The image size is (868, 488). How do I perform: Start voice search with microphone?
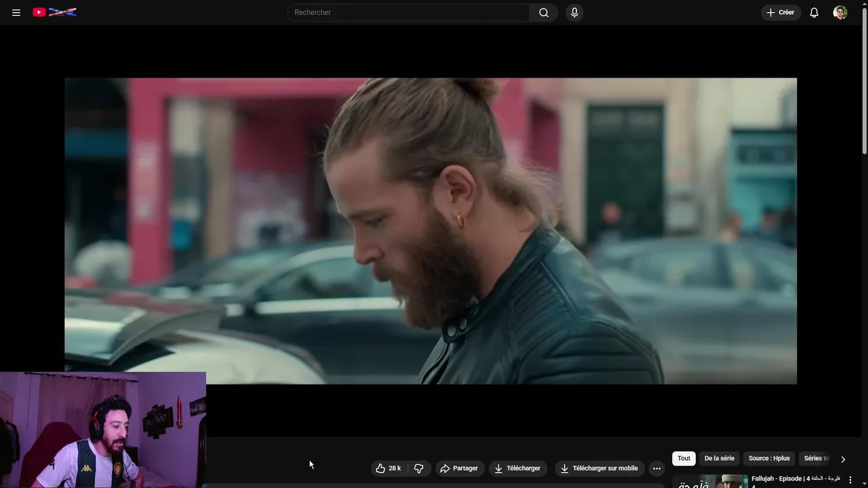coord(574,12)
